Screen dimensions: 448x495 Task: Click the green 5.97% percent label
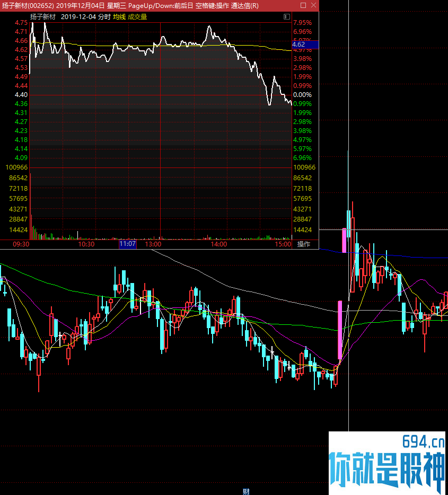[x=302, y=149]
